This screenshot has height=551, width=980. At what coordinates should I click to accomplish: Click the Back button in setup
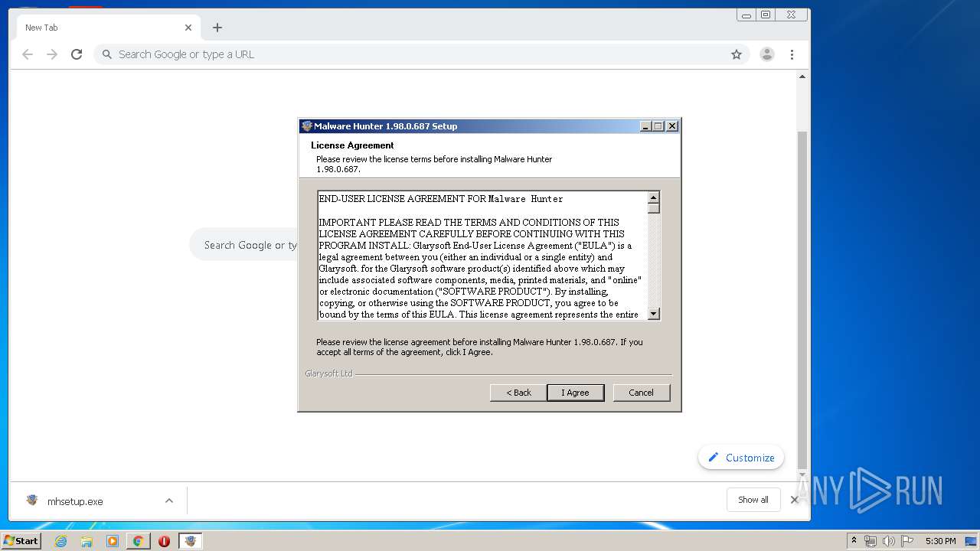(518, 393)
